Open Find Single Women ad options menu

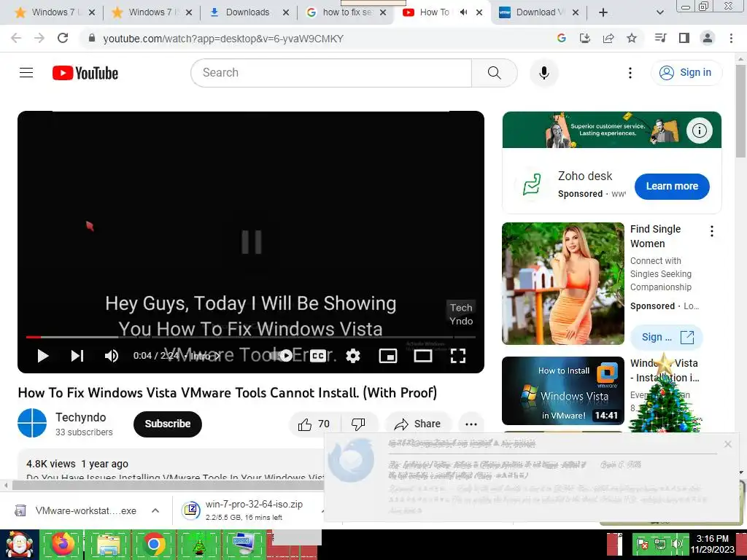712,231
